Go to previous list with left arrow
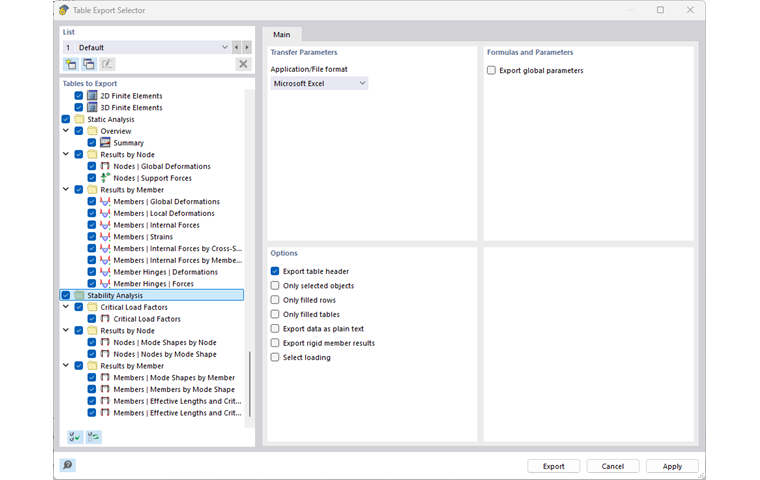 [x=237, y=48]
